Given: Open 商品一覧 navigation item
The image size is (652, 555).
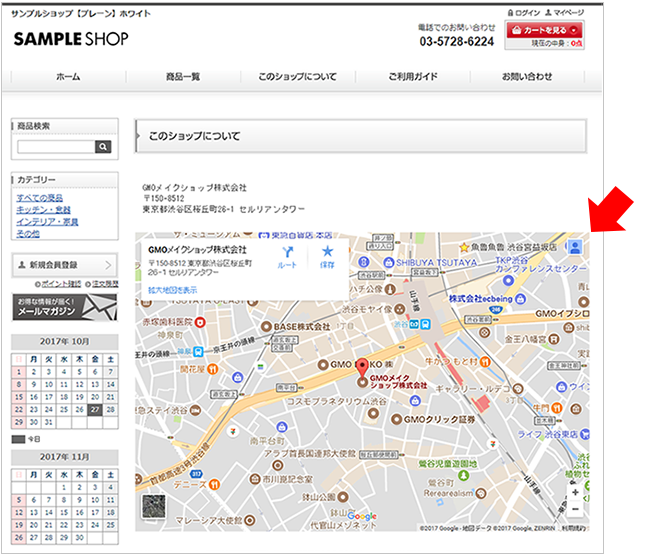Looking at the screenshot, I should point(183,77).
